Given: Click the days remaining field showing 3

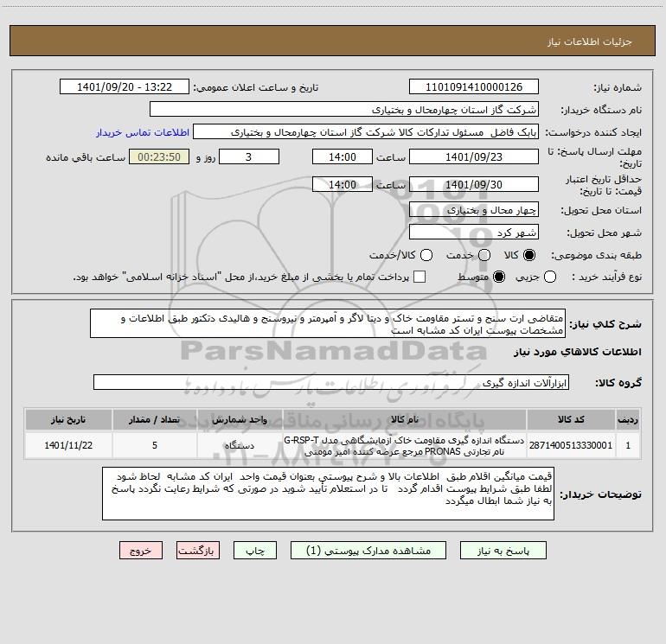Looking at the screenshot, I should (x=249, y=156).
